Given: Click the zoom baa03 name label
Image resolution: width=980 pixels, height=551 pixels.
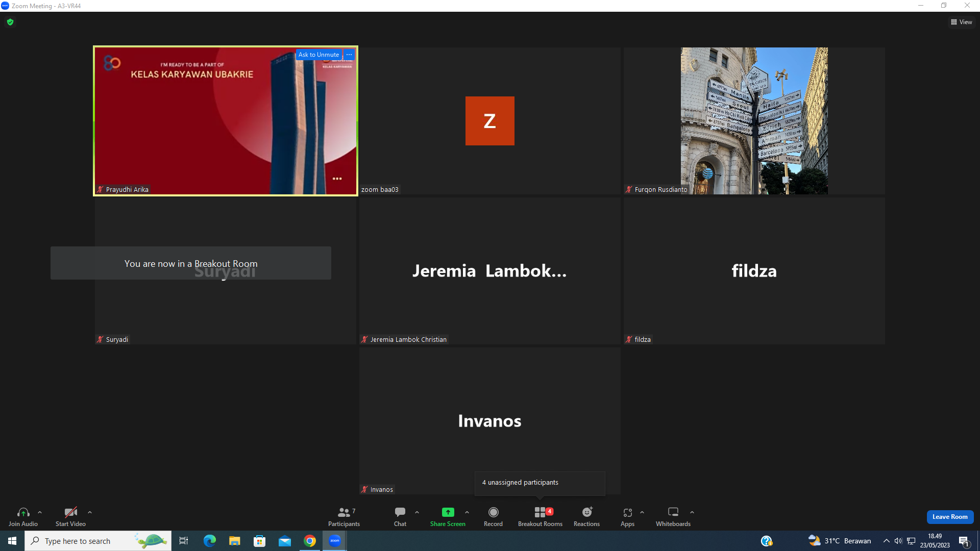Looking at the screenshot, I should click(380, 189).
